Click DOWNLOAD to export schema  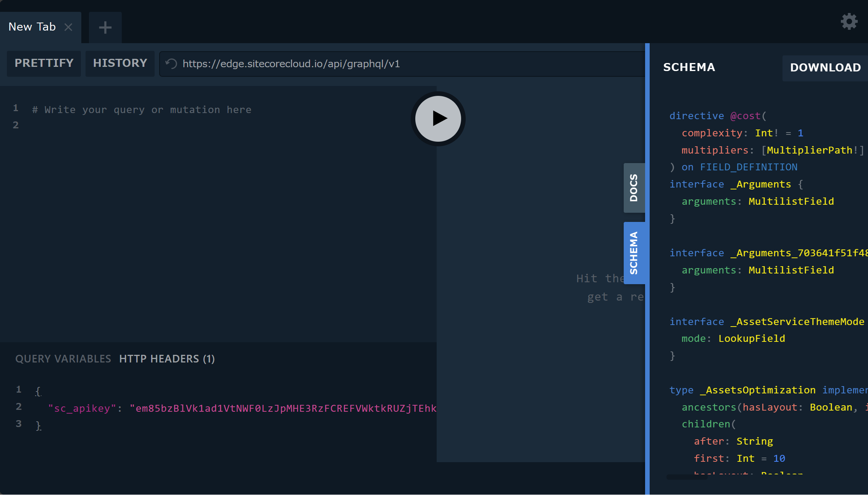tap(825, 67)
